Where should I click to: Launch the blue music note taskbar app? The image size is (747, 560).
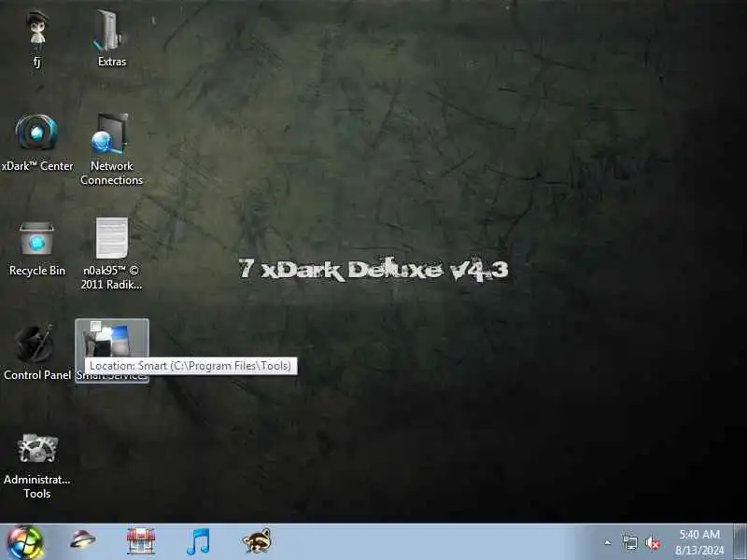point(198,541)
